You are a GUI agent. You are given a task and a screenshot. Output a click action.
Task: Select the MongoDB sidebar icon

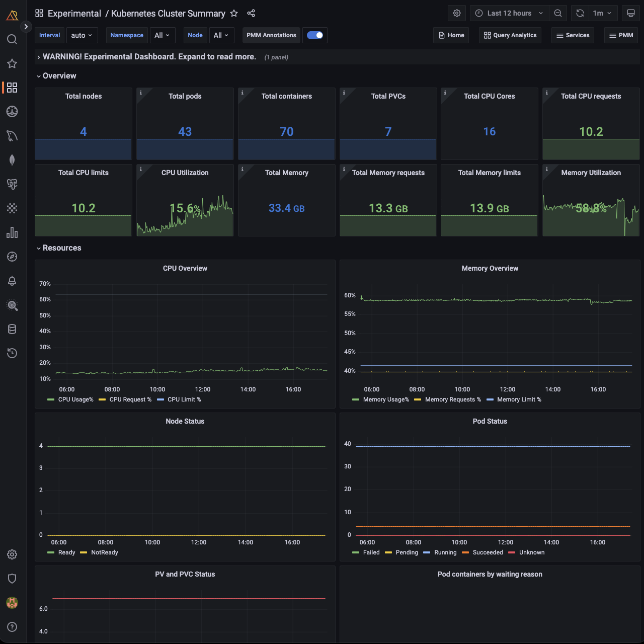pyautogui.click(x=12, y=159)
